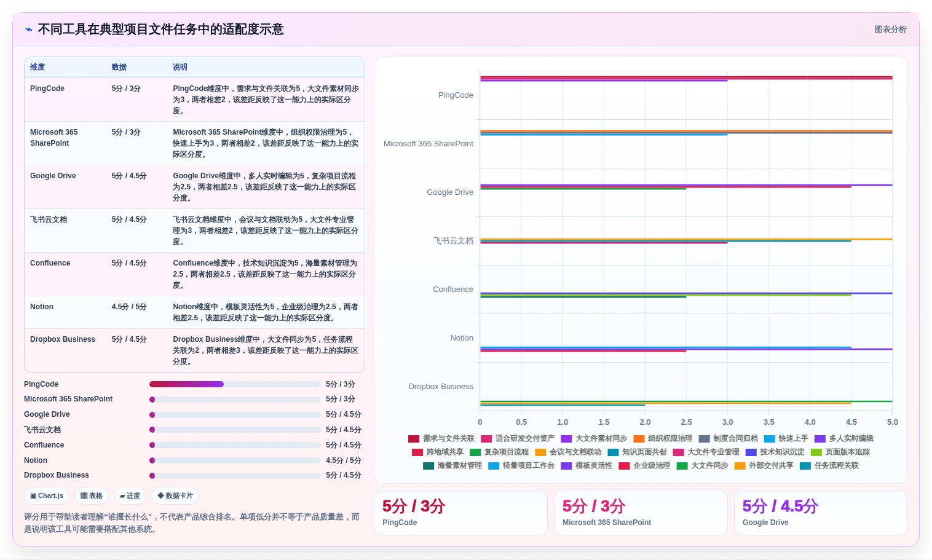This screenshot has width=932, height=560.
Task: Hide the 知识页面共创 legend series
Action: point(637,452)
